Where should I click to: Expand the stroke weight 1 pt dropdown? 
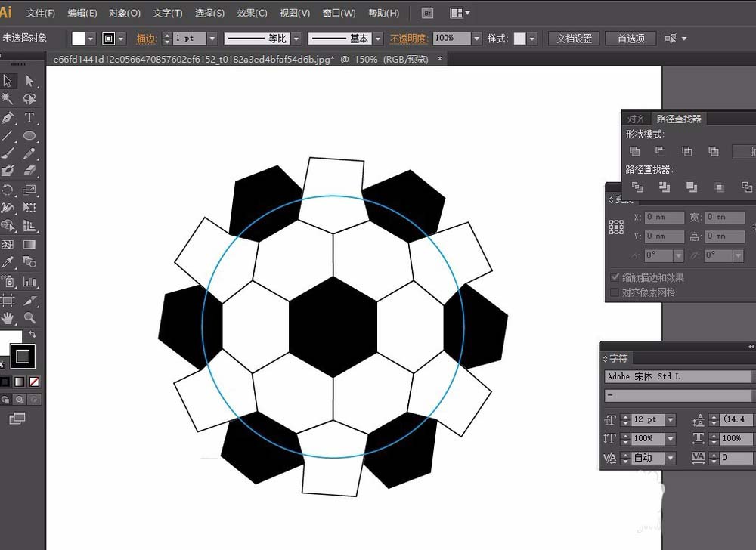coord(212,39)
